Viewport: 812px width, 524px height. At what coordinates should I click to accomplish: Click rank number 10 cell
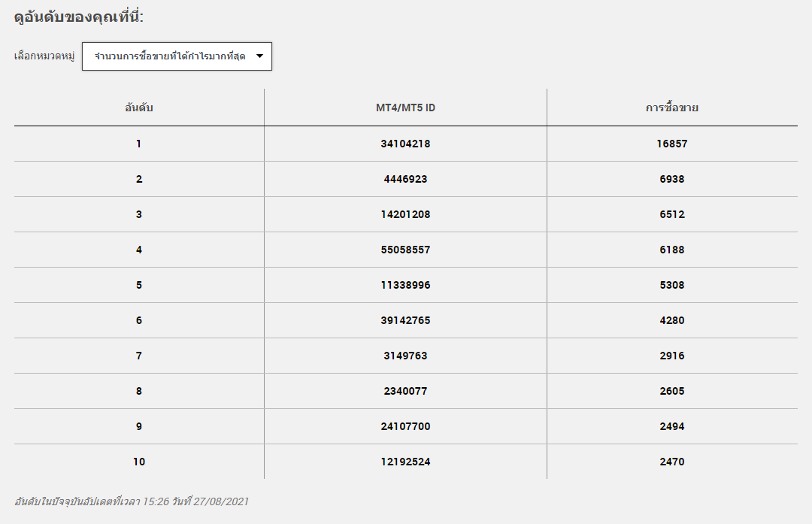pyautogui.click(x=139, y=462)
